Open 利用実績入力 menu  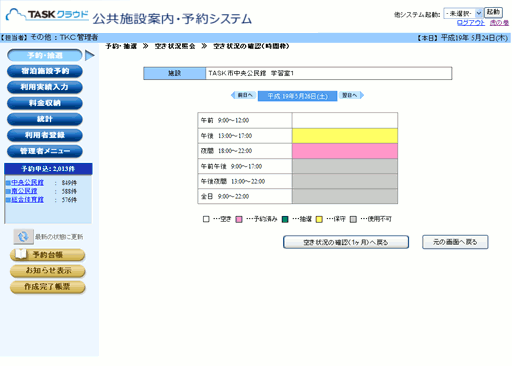tap(45, 87)
